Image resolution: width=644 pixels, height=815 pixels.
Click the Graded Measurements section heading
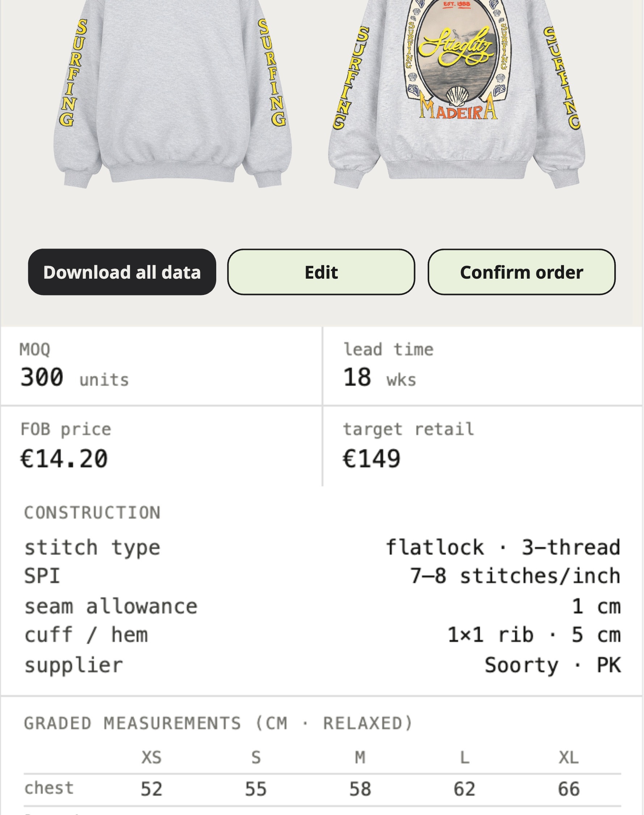coord(218,723)
